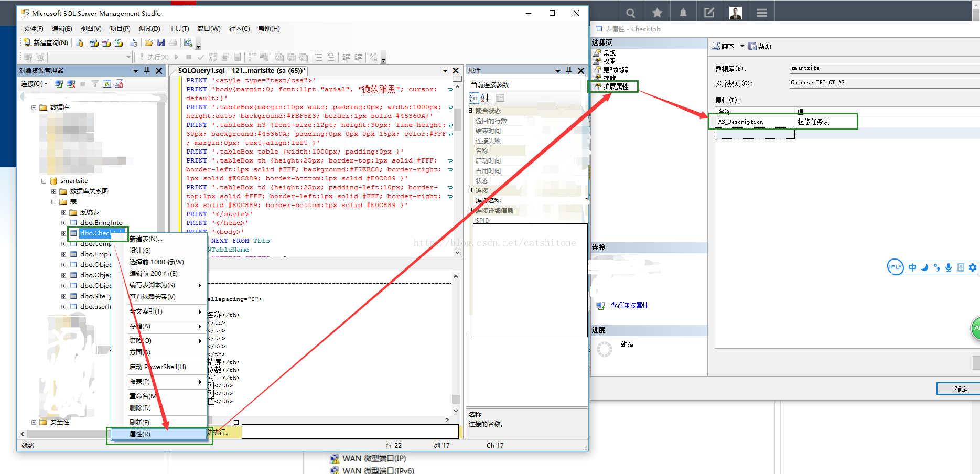The image size is (980, 474).
Task: Close the SQLQuery1.sql document with the X
Action: 456,70
